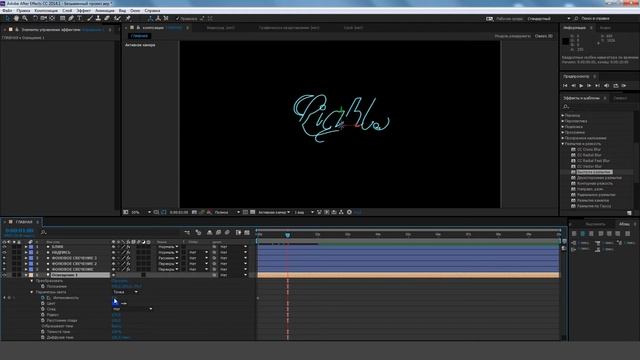Toggle stopwatch for Радиус property
The width and height of the screenshot is (640, 360).
pyautogui.click(x=43, y=315)
